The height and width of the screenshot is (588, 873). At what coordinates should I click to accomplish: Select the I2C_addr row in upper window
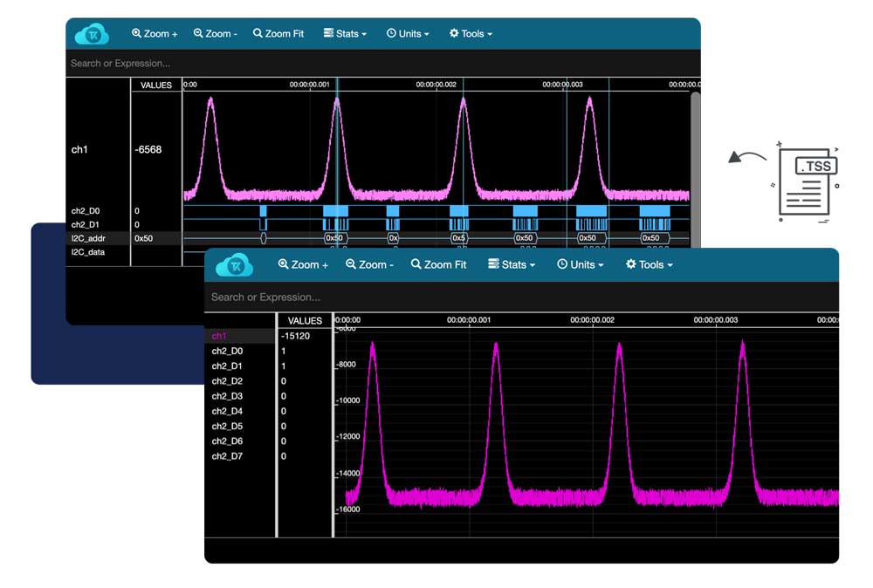pos(87,238)
